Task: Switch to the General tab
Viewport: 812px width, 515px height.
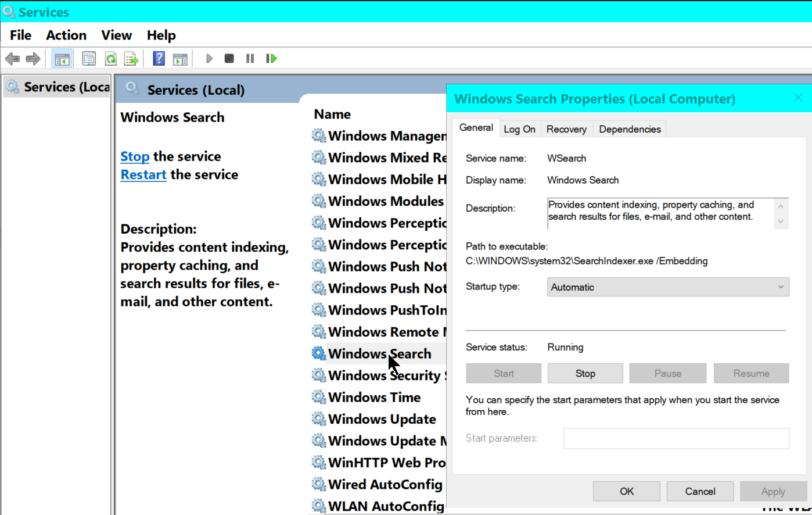Action: (x=476, y=128)
